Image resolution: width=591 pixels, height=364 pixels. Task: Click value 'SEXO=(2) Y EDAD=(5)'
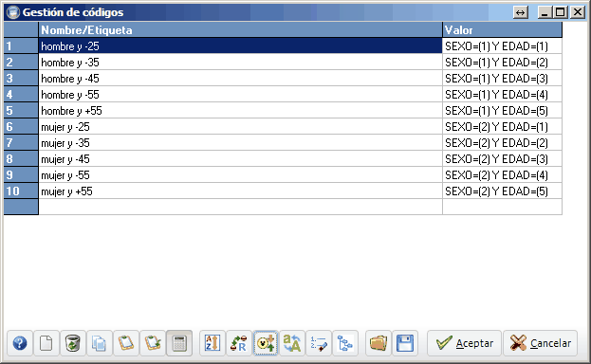coord(502,191)
